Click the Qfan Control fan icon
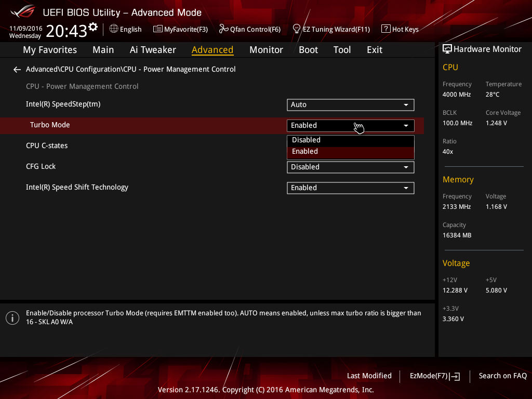Viewport: 532px width, 399px height. pyautogui.click(x=223, y=29)
